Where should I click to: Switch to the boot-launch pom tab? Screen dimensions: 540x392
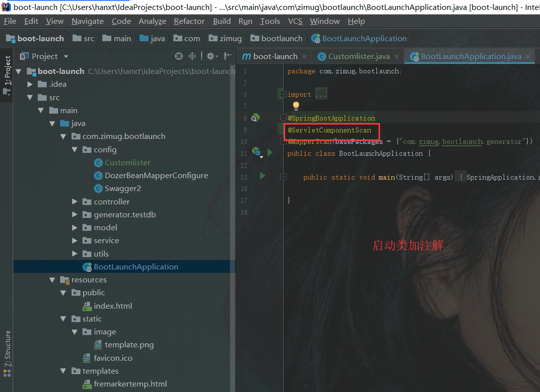pyautogui.click(x=275, y=57)
